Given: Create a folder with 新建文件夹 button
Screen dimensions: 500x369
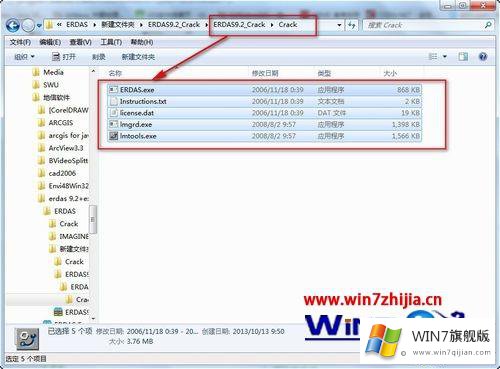Looking at the screenshot, I should [x=138, y=57].
